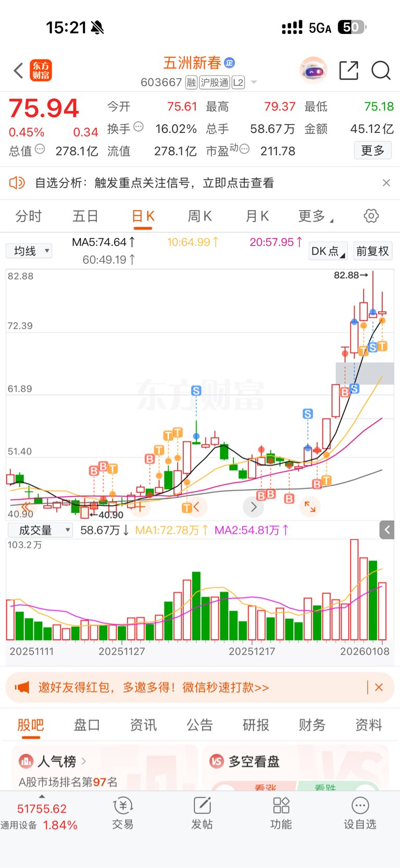Open the 均线 indicator dropdown
This screenshot has height=868, width=400.
29,251
